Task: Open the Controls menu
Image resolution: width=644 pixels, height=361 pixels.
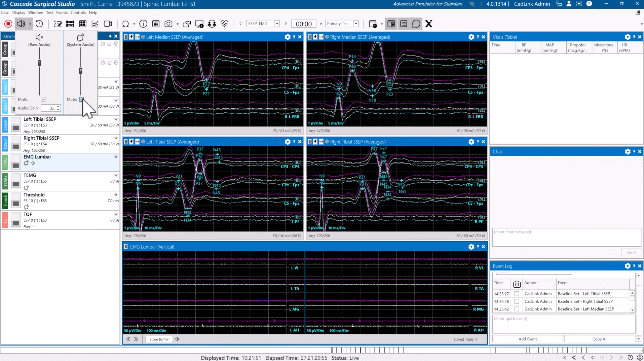Action: [78, 13]
